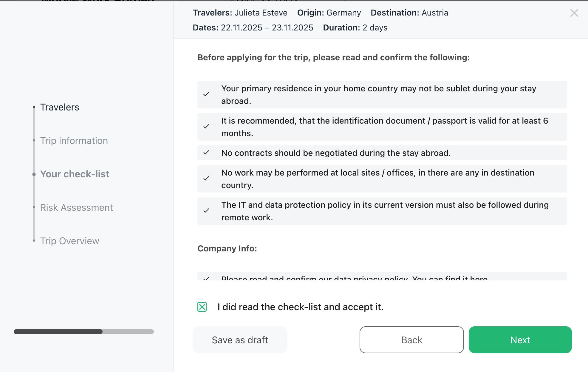
Task: Click checkmark beside IT data protection item
Action: point(206,211)
